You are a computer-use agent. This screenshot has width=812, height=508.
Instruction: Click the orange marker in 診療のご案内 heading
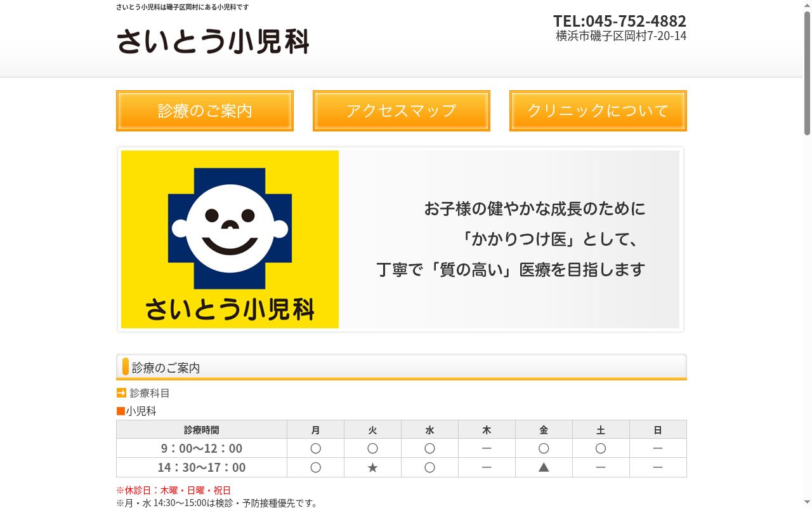pos(126,366)
